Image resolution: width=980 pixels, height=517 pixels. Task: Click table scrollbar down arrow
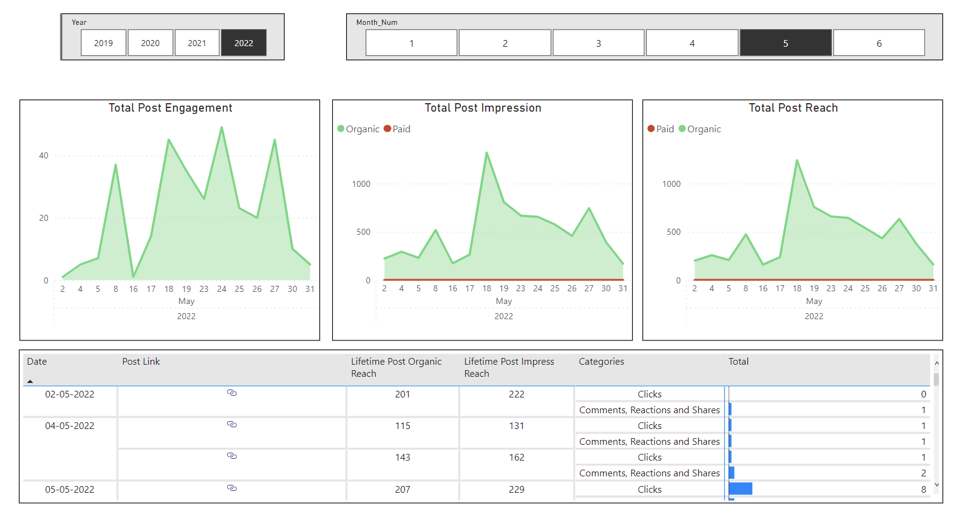pos(937,485)
